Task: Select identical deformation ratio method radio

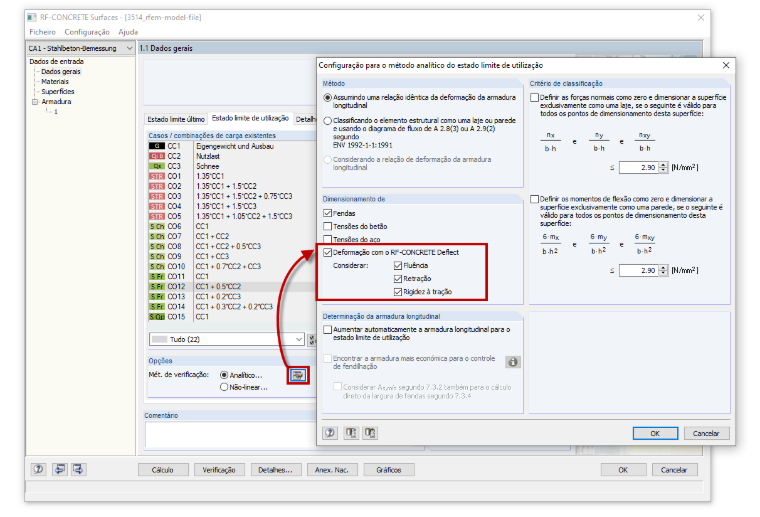Action: (x=328, y=97)
